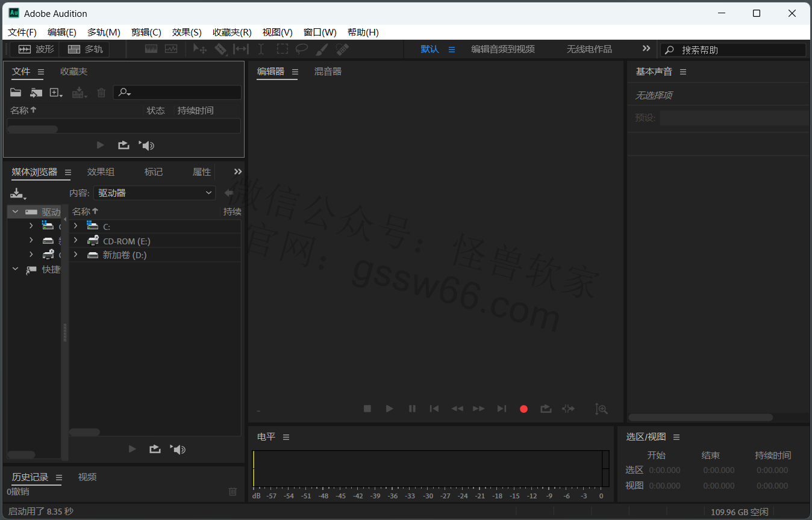Open the 效果(S) menu

187,32
